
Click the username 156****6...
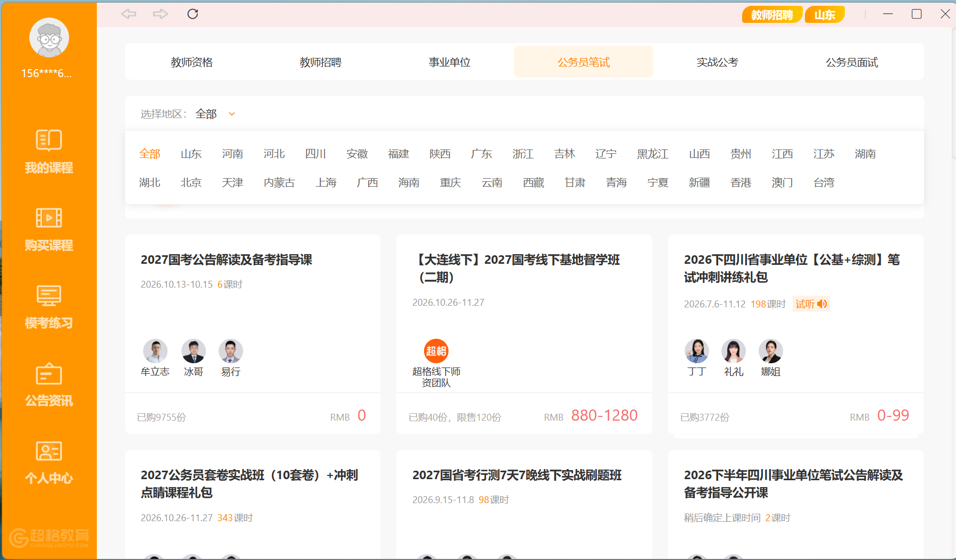pyautogui.click(x=46, y=73)
